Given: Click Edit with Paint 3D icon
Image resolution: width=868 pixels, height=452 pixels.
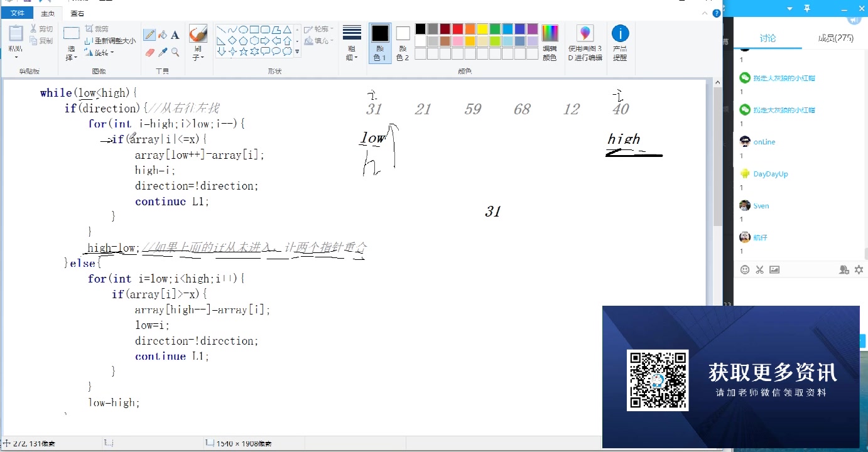Looking at the screenshot, I should (x=585, y=33).
